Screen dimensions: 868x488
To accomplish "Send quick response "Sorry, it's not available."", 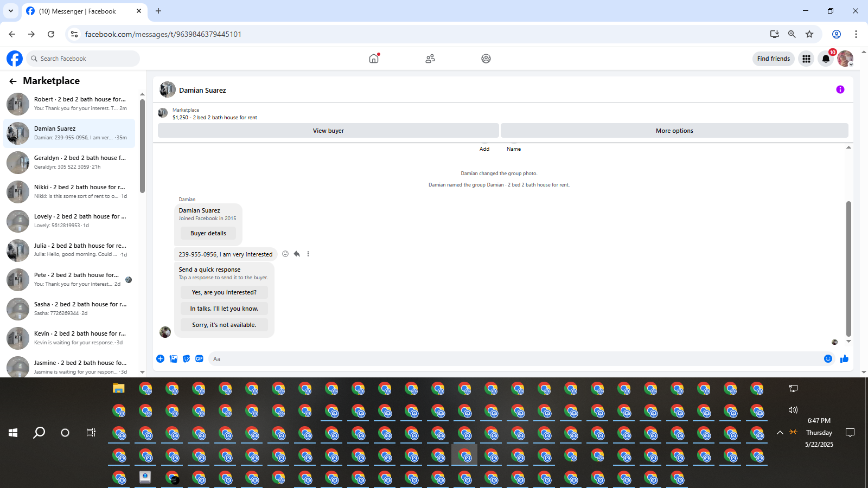I will click(x=224, y=325).
